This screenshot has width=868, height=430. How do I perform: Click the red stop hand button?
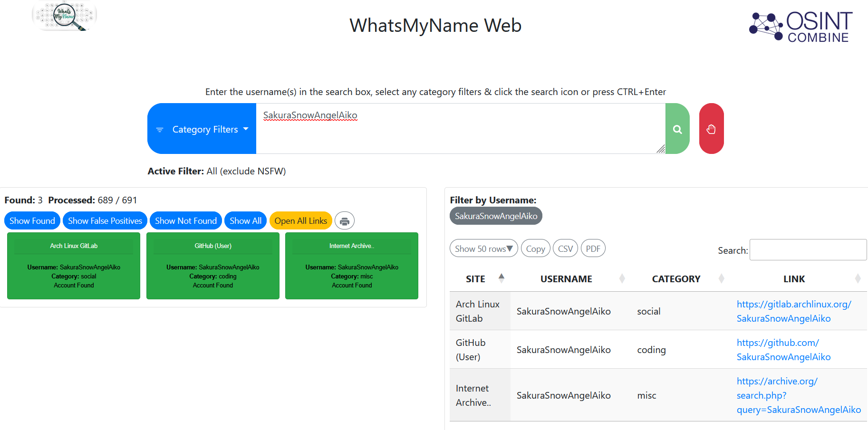[711, 129]
